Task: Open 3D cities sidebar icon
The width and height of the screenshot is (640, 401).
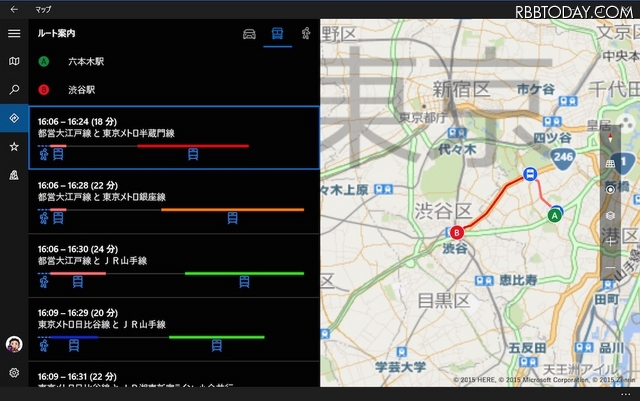Action: [x=14, y=175]
